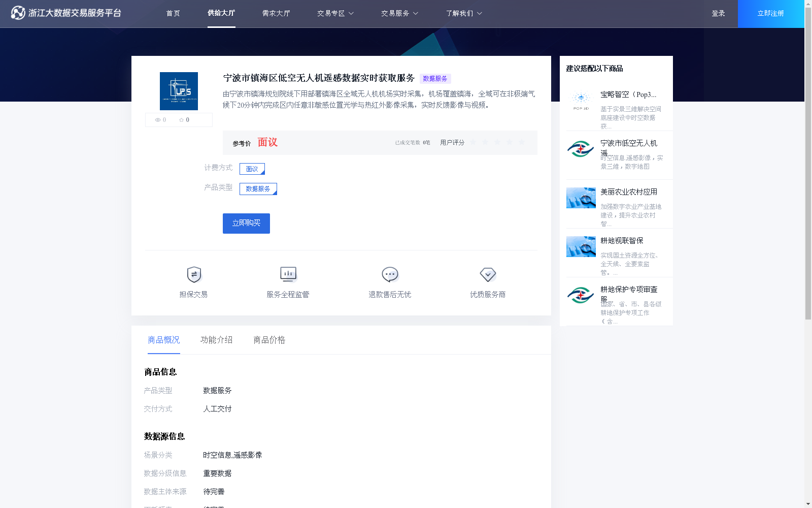
Task: Click the 时空信息,遥感影像 scene value
Action: tap(232, 455)
